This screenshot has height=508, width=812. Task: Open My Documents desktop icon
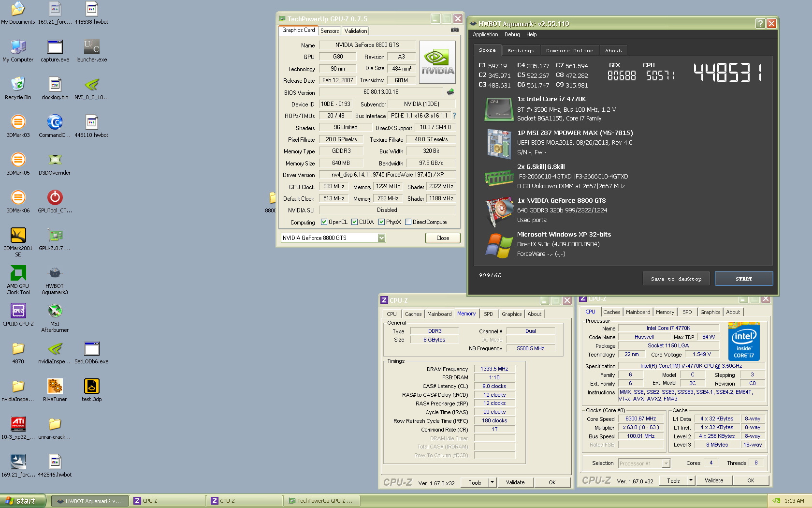click(x=18, y=13)
